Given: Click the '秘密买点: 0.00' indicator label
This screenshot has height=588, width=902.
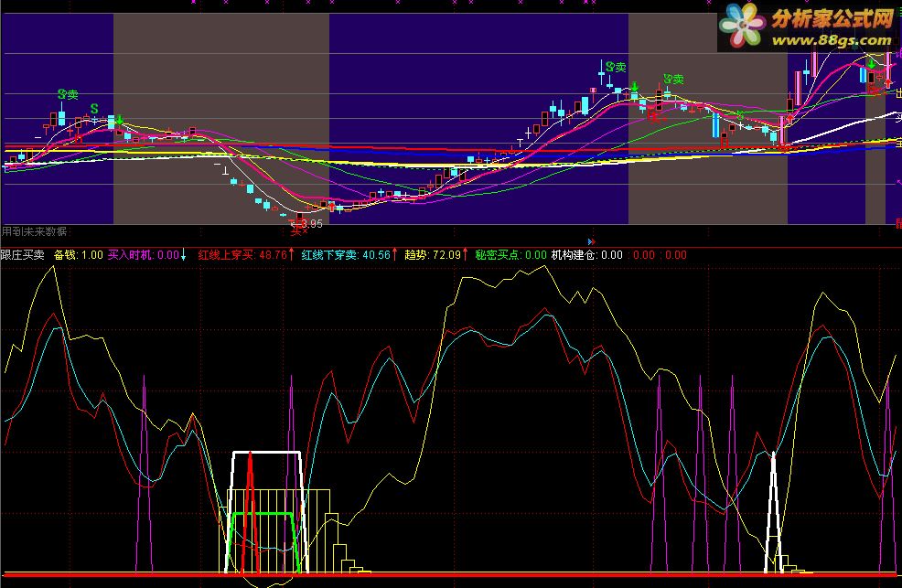Looking at the screenshot, I should tap(510, 254).
